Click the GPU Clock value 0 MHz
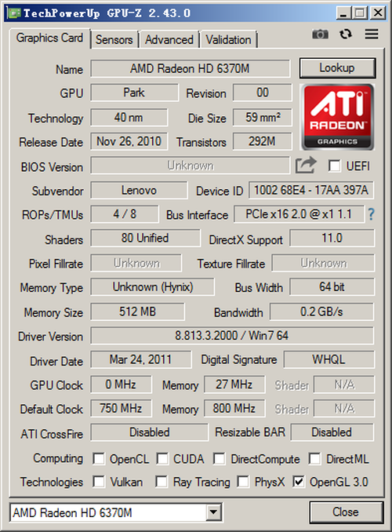Image resolution: width=392 pixels, height=532 pixels. click(121, 384)
